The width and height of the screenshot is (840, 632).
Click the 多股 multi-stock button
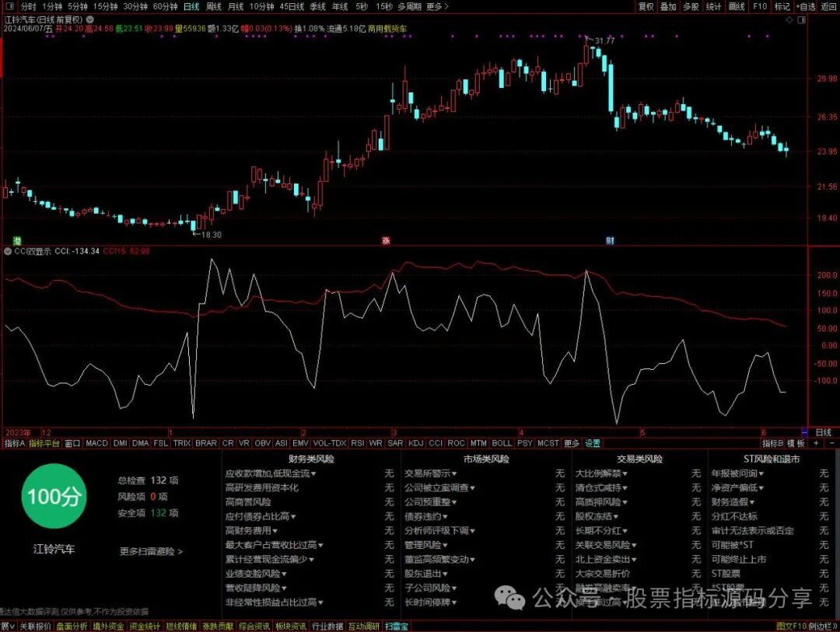tap(691, 6)
